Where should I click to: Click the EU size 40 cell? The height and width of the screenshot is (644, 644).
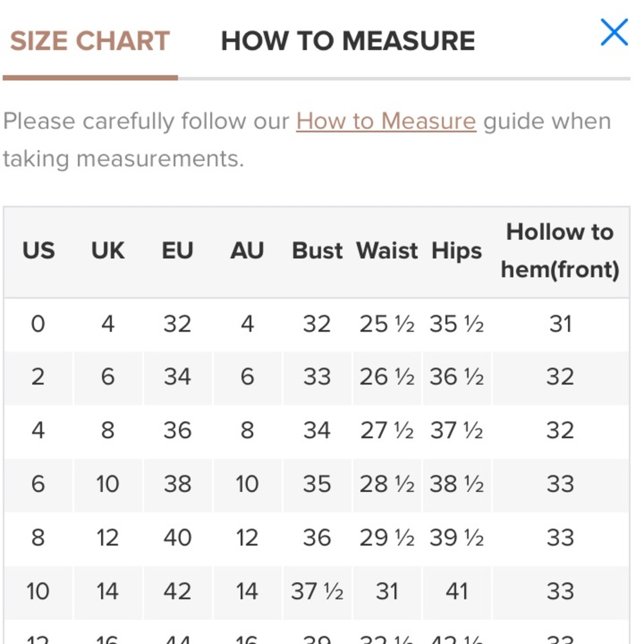click(178, 538)
